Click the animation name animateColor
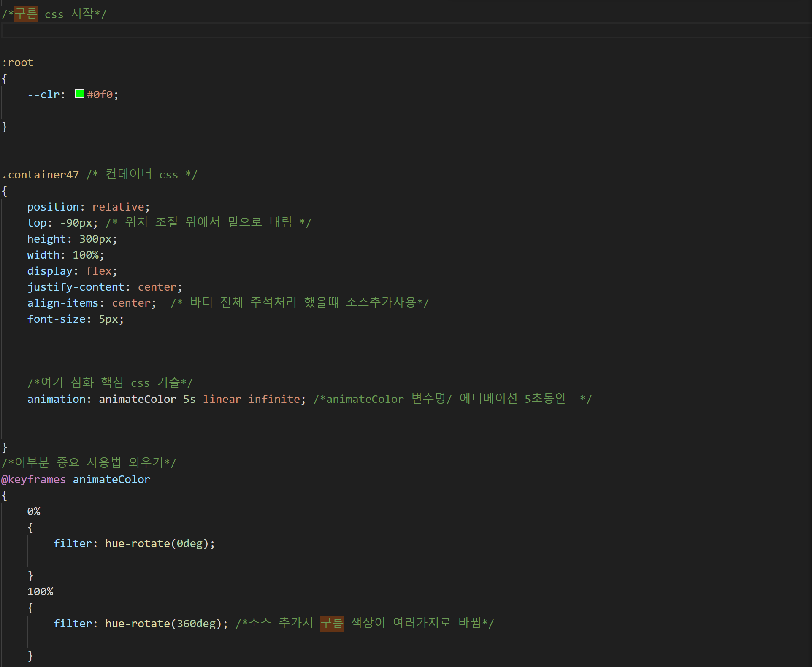Image resolution: width=812 pixels, height=667 pixels. 137,399
